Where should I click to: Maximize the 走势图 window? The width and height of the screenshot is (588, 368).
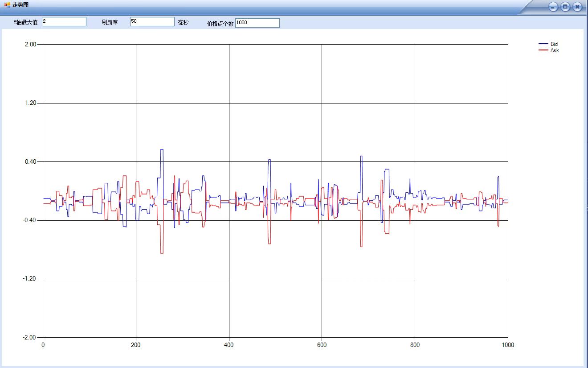coord(565,7)
